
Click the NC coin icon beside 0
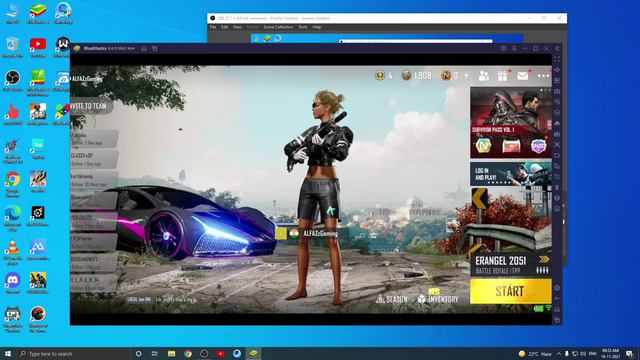point(446,75)
